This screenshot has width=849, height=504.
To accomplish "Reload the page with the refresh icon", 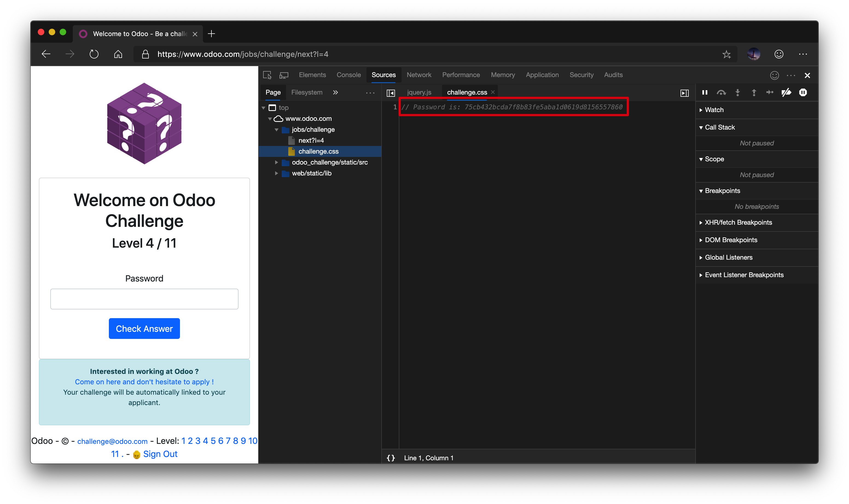I will point(94,54).
